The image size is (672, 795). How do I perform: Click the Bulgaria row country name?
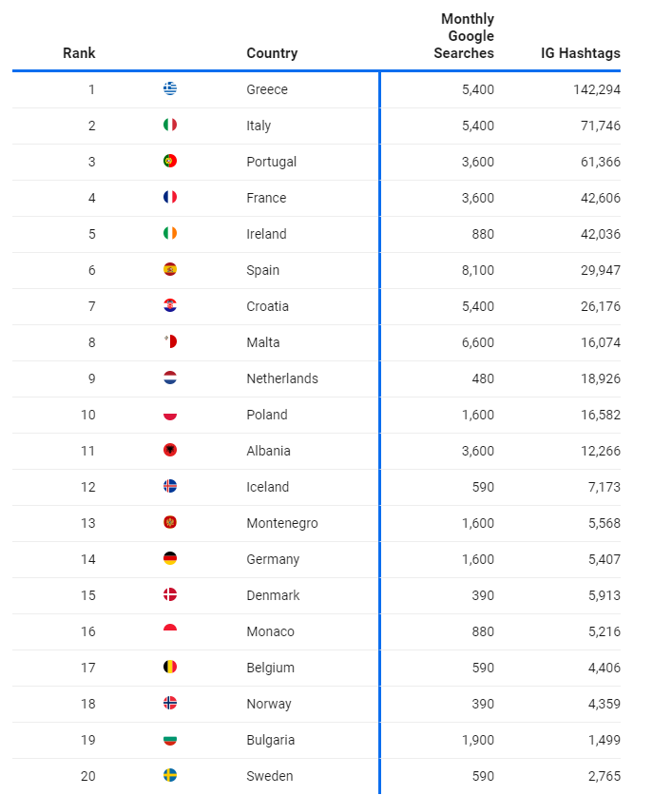(271, 740)
